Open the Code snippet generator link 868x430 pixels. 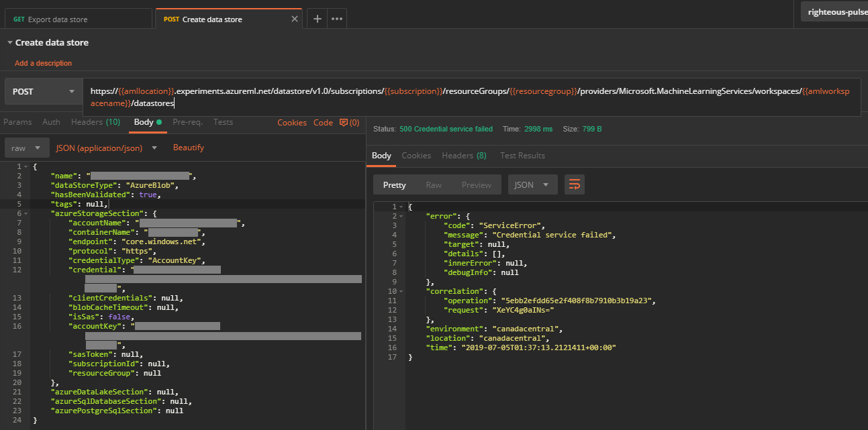click(x=323, y=122)
